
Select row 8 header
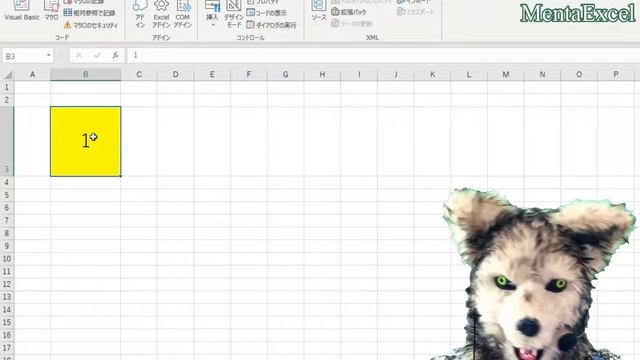click(x=7, y=233)
